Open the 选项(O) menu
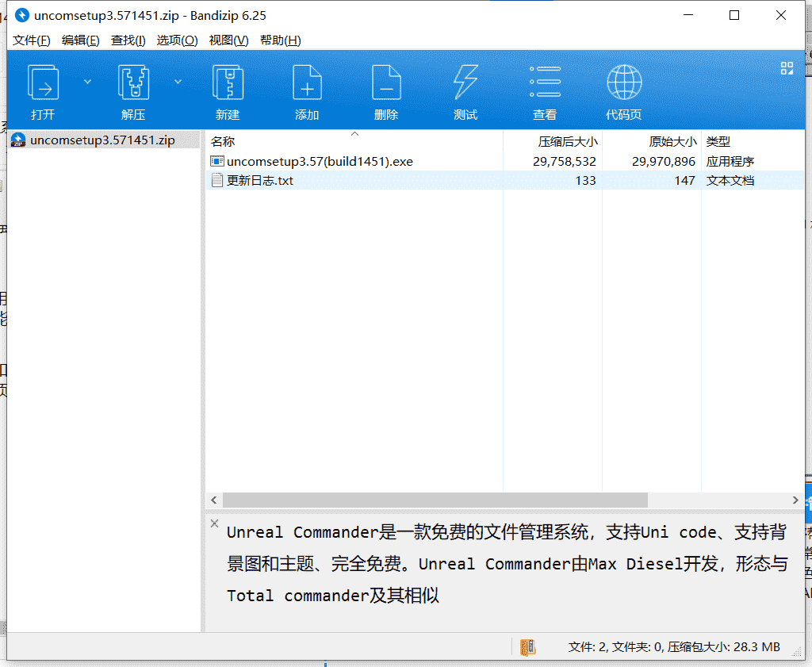Image resolution: width=812 pixels, height=667 pixels. pyautogui.click(x=177, y=40)
